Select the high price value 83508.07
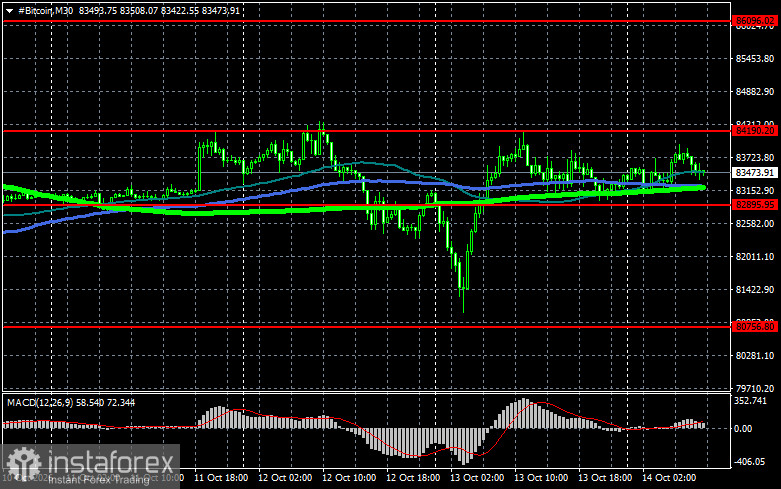781x489 pixels. pyautogui.click(x=139, y=10)
